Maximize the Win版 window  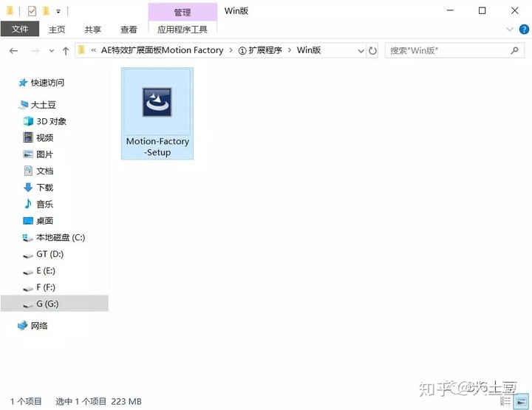pos(482,11)
